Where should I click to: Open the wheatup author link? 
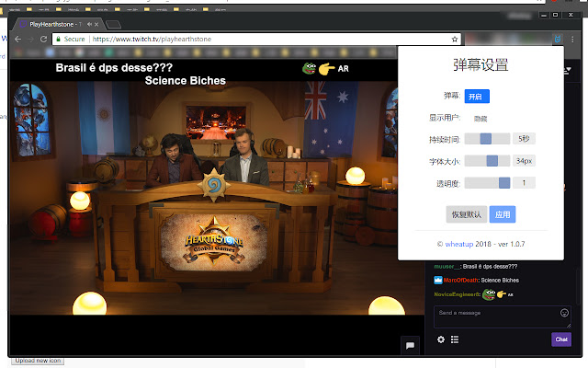(x=459, y=244)
